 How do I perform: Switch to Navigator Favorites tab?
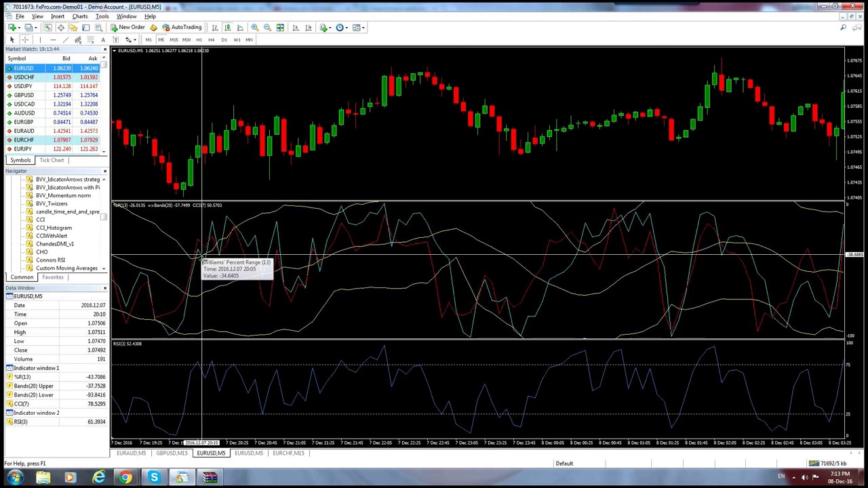point(52,277)
